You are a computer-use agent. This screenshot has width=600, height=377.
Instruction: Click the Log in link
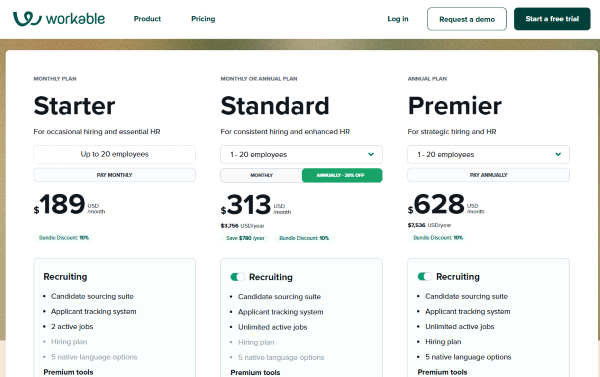pos(398,19)
